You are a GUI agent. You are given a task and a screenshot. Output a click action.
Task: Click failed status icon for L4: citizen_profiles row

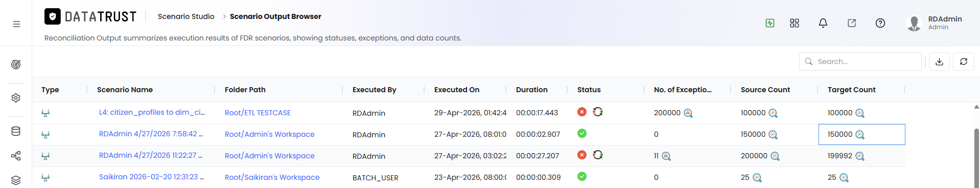pos(582,112)
